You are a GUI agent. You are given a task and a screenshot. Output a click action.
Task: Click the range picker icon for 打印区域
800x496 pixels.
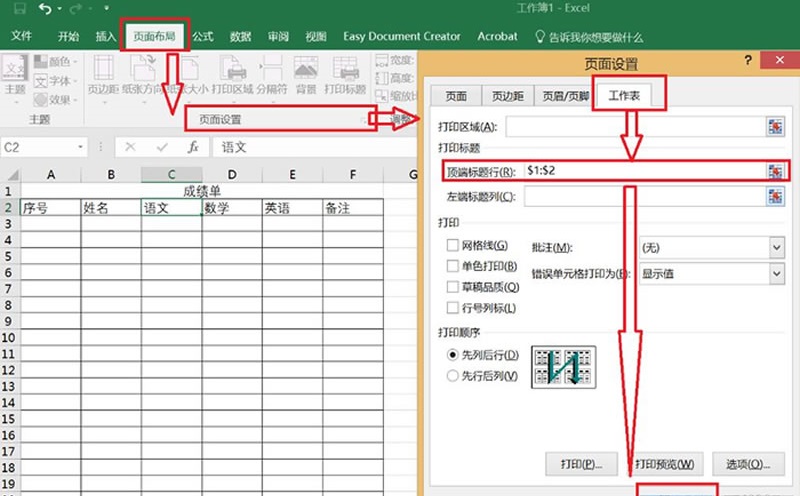775,127
